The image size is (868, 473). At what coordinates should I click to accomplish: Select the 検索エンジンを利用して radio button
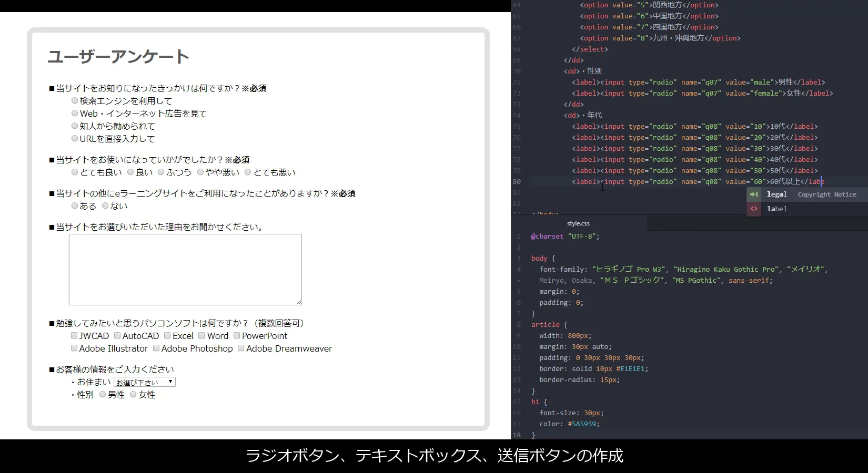tap(75, 100)
